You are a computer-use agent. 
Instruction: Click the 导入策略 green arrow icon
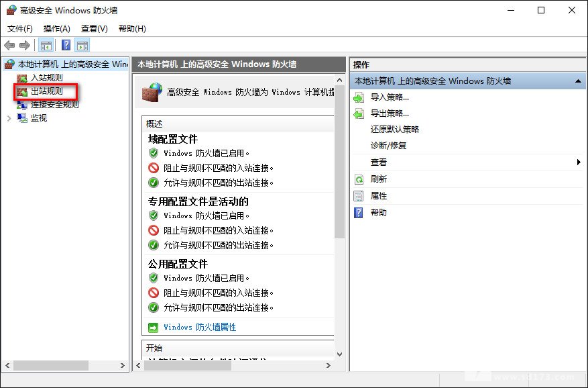[359, 97]
